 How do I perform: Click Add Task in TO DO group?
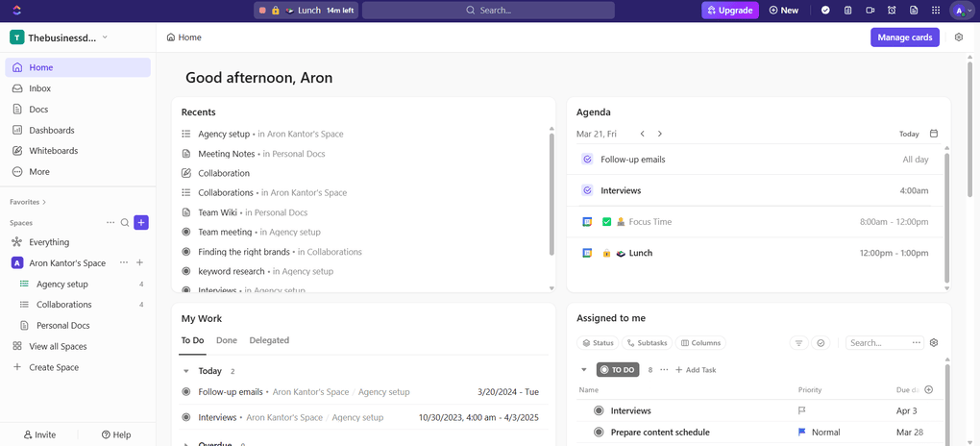click(696, 370)
